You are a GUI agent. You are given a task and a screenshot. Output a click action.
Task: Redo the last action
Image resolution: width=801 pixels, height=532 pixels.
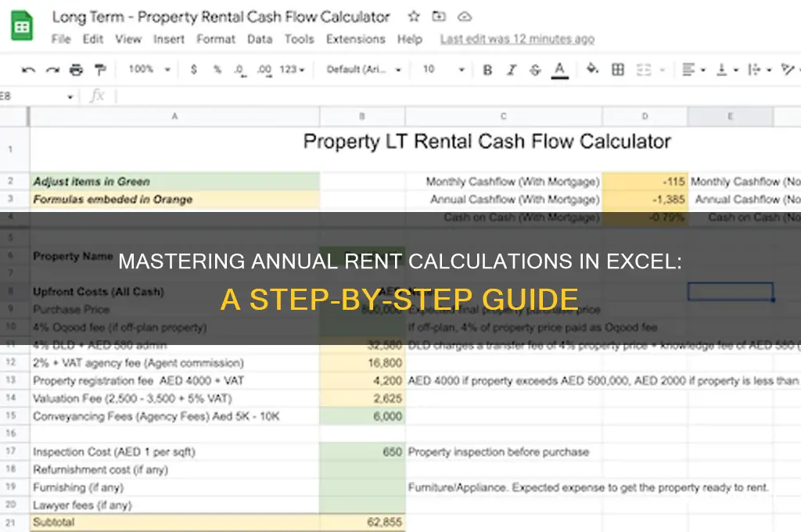coord(52,70)
